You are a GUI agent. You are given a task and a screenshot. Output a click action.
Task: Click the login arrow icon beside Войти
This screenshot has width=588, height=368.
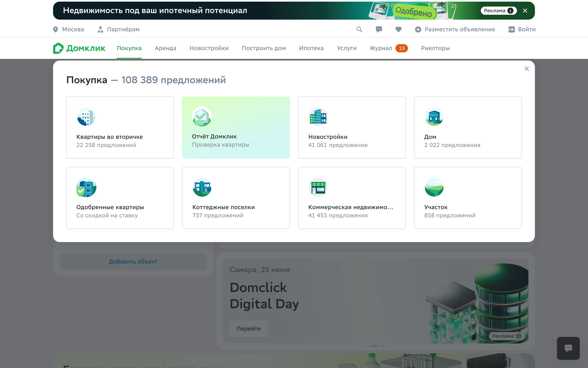[x=511, y=29]
